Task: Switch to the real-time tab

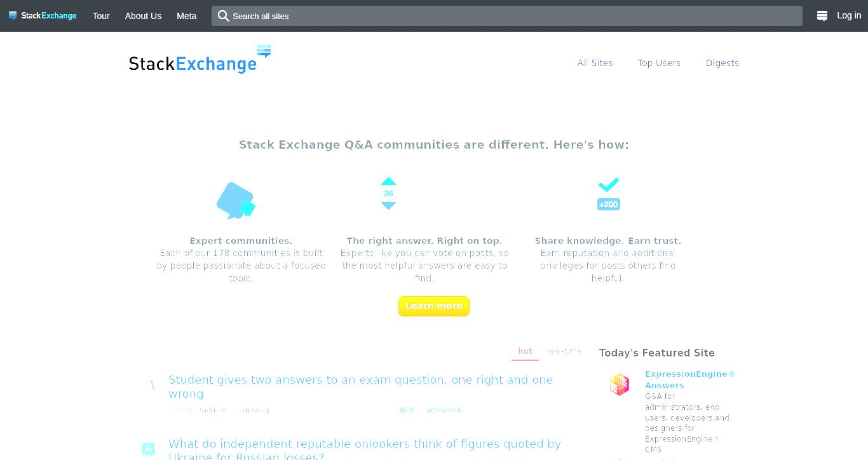Action: [x=564, y=351]
